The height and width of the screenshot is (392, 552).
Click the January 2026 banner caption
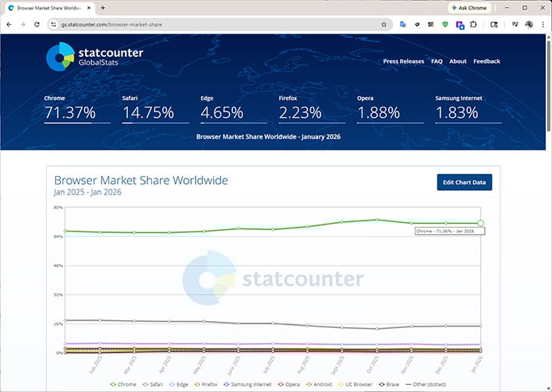point(268,137)
